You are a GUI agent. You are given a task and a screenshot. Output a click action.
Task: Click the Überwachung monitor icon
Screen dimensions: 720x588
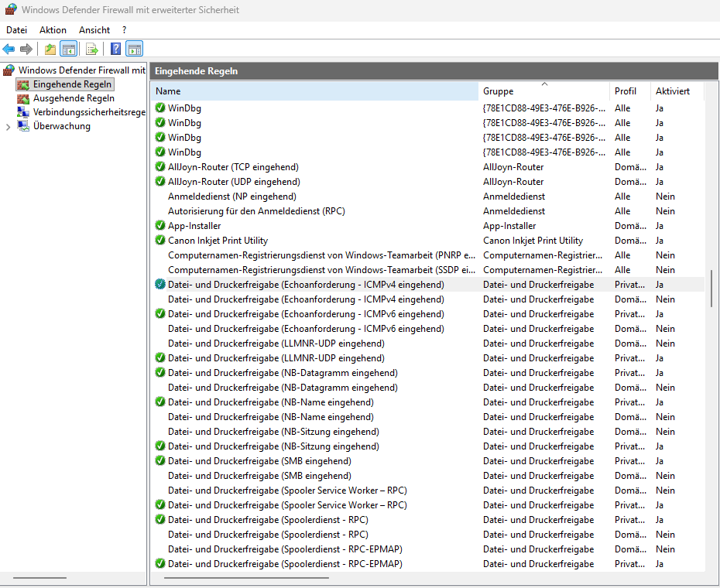point(23,126)
